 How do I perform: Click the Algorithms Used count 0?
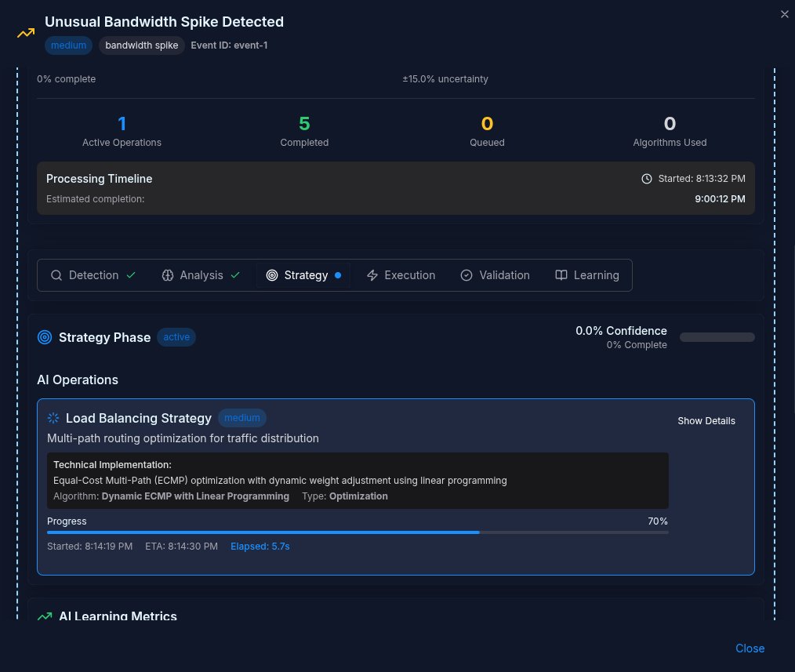click(670, 124)
